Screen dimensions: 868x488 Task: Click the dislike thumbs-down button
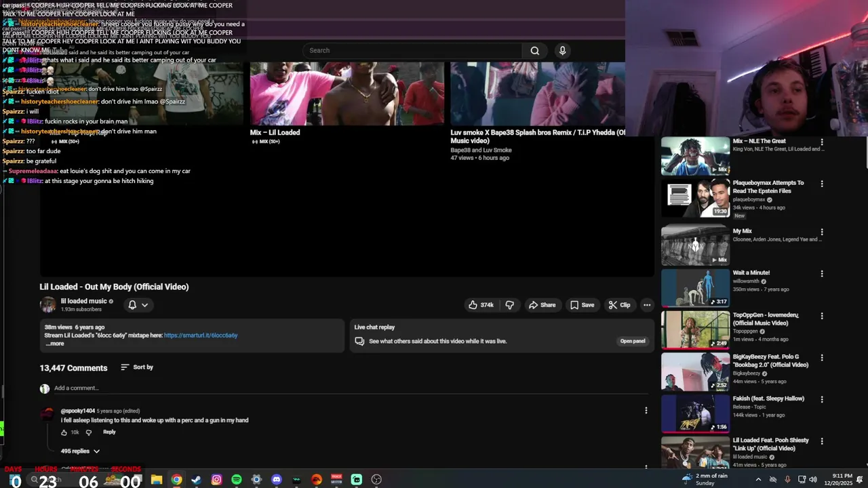click(510, 305)
